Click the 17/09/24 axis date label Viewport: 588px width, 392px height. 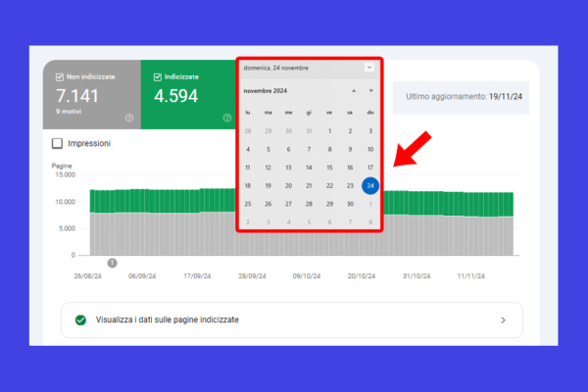tap(197, 276)
